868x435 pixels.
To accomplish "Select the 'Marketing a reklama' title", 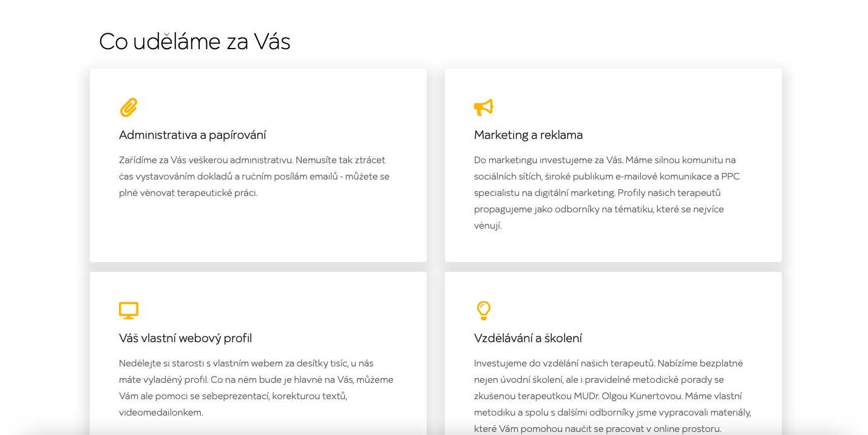I will pos(528,135).
